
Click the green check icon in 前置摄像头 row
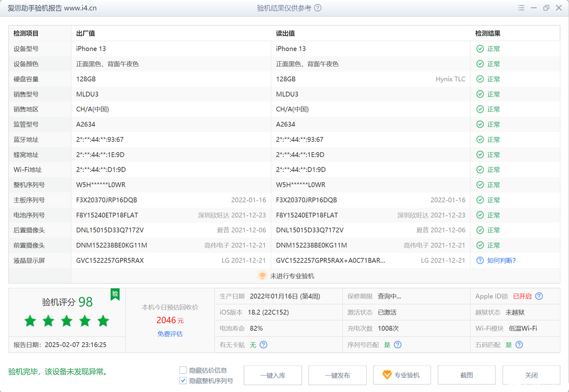click(x=480, y=245)
